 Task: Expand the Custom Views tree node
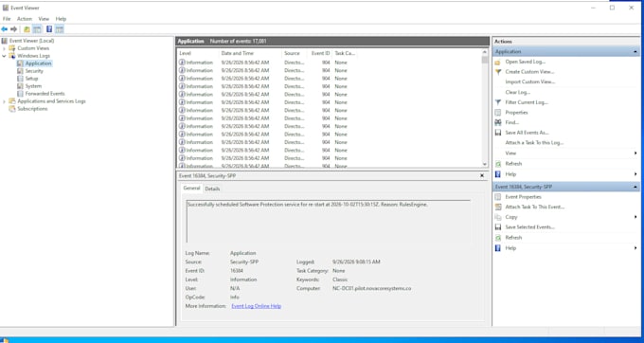click(4, 48)
